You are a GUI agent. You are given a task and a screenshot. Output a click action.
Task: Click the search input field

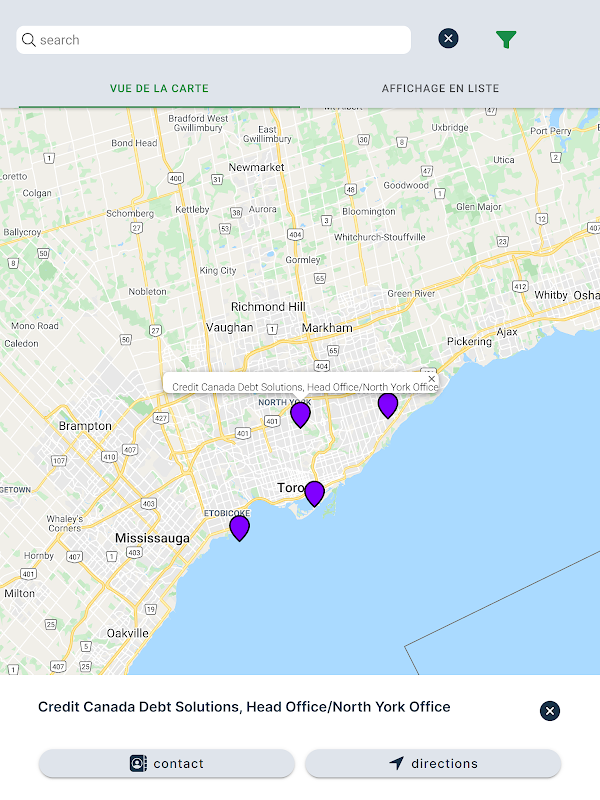(213, 40)
